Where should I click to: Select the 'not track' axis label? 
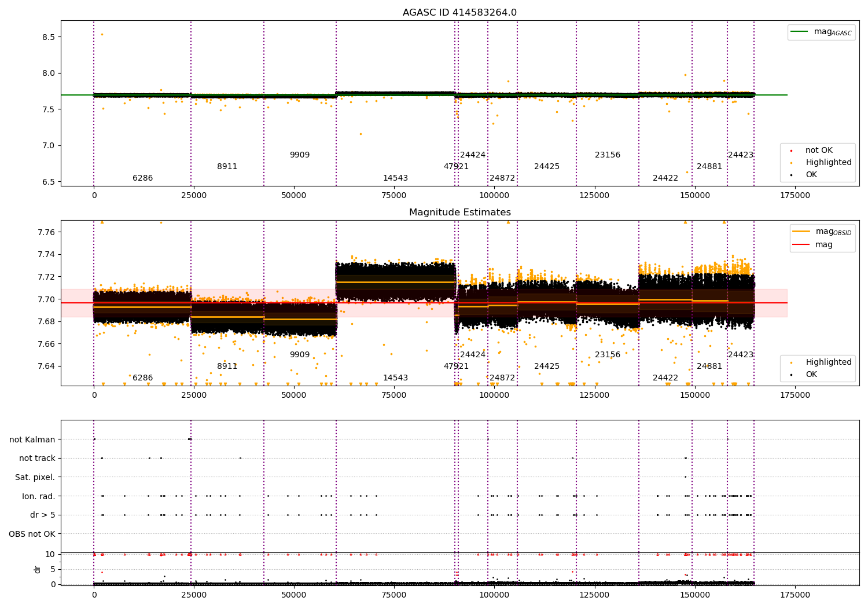tap(37, 458)
